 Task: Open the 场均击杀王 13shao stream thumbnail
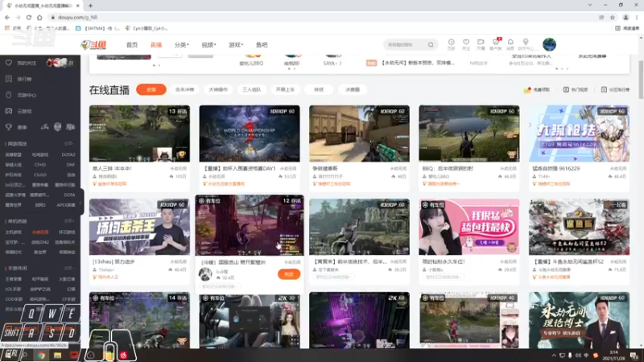pos(139,227)
